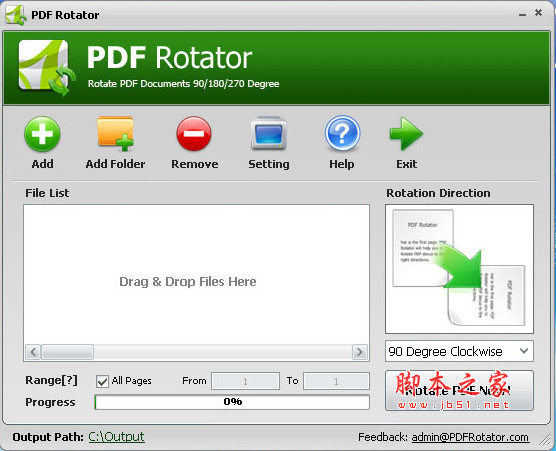Image resolution: width=556 pixels, height=451 pixels.
Task: Click the red Remove icon
Action: pos(194,134)
